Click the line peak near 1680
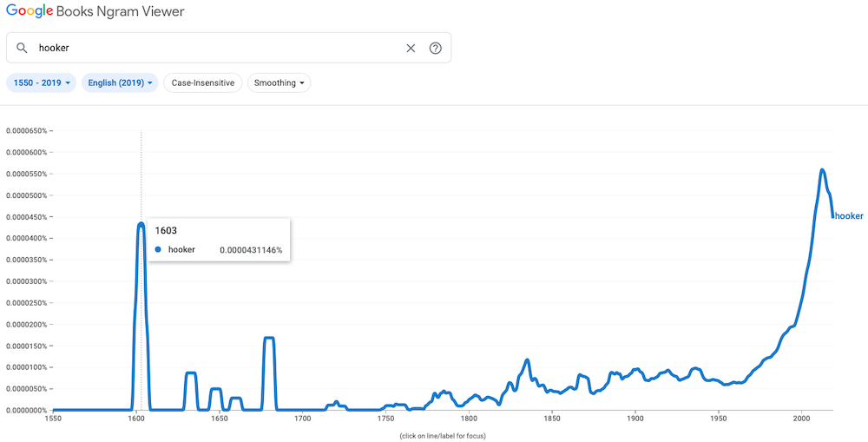 pyautogui.click(x=269, y=338)
